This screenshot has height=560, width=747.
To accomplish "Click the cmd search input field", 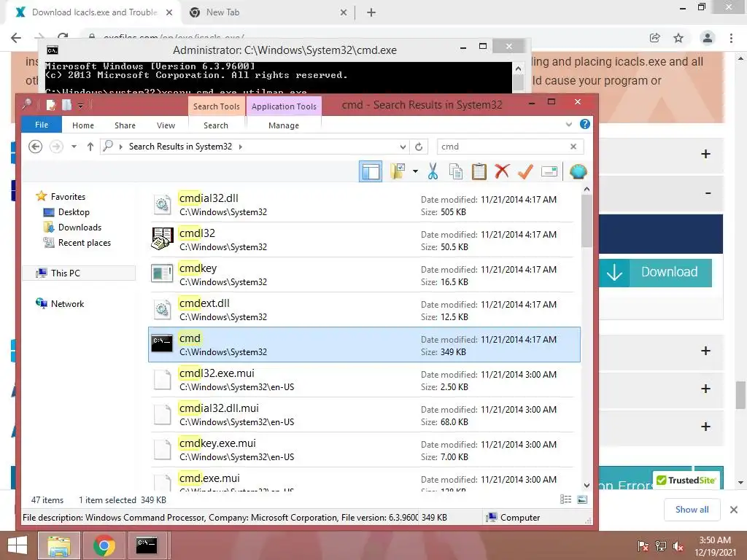I will 504,147.
